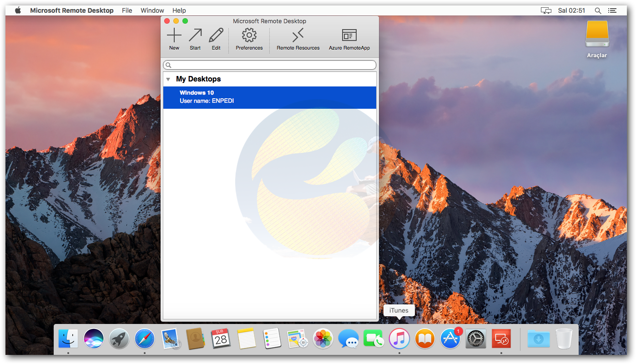Click Microsoft Remote Desktop Dock icon
The width and height of the screenshot is (636, 364).
click(501, 339)
